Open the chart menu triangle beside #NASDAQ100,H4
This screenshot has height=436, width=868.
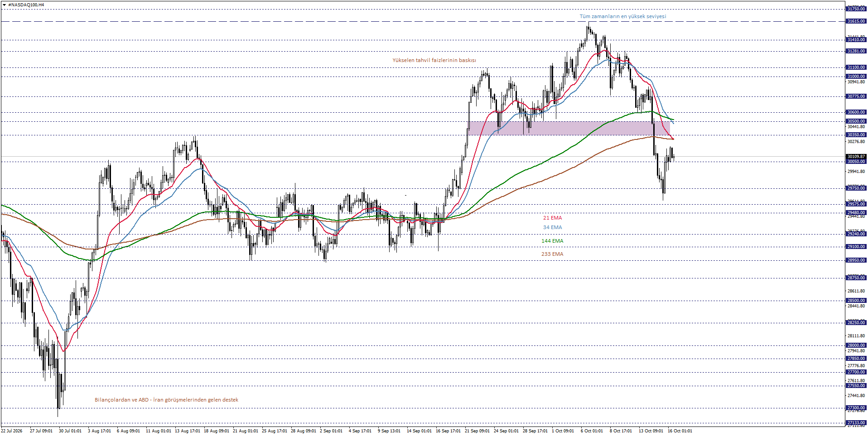tap(4, 5)
